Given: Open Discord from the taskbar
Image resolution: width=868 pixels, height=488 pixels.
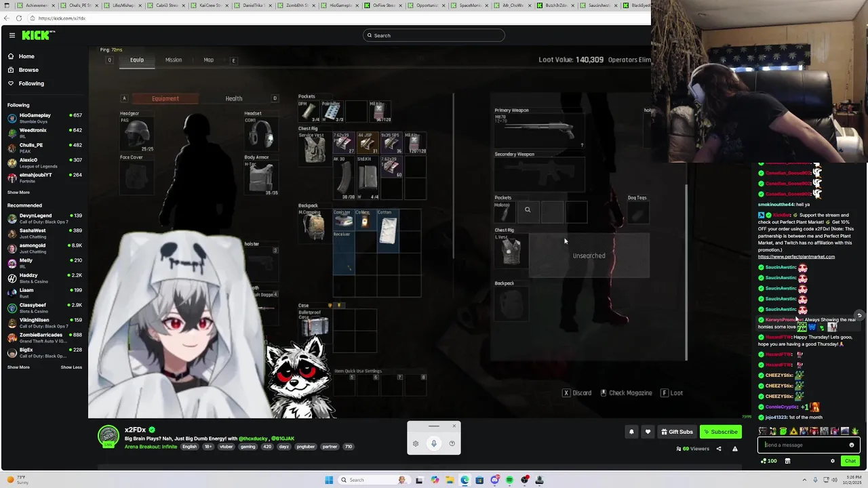Looking at the screenshot, I should tap(494, 480).
